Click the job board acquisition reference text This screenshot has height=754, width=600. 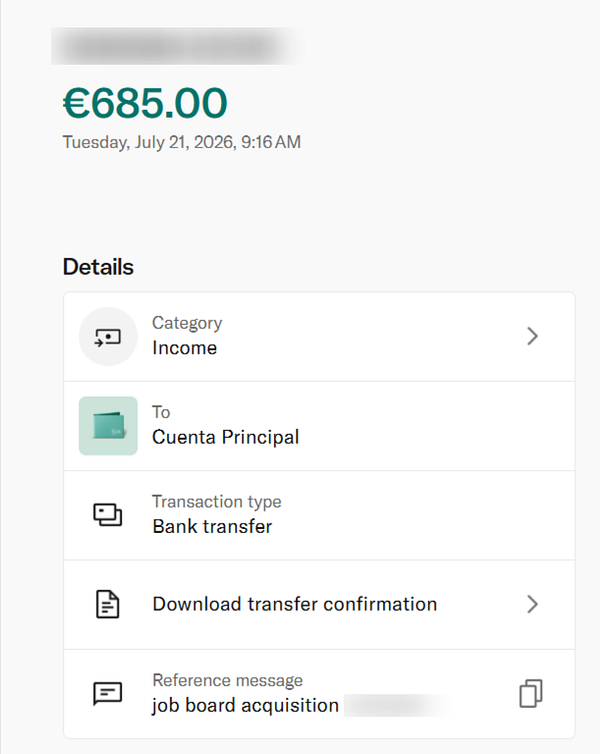point(245,705)
